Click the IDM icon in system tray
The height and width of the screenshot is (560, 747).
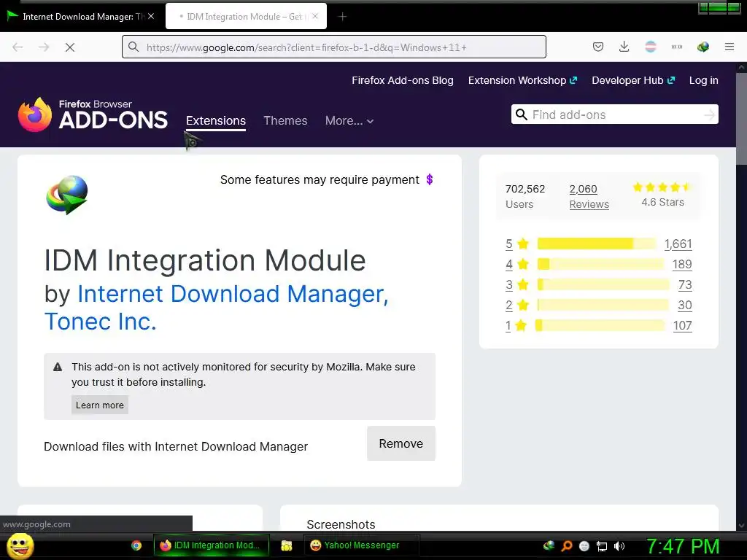(549, 545)
